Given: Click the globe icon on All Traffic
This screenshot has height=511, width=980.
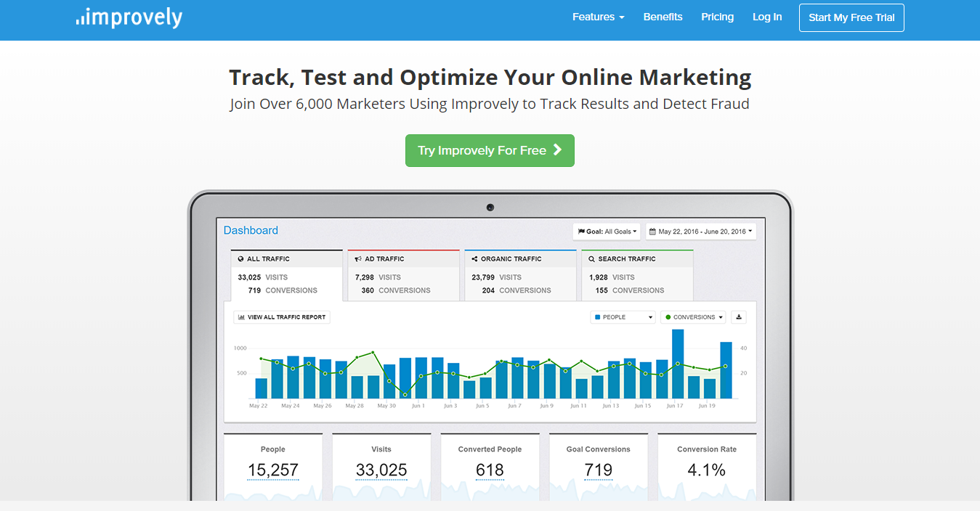Looking at the screenshot, I should pyautogui.click(x=240, y=258).
